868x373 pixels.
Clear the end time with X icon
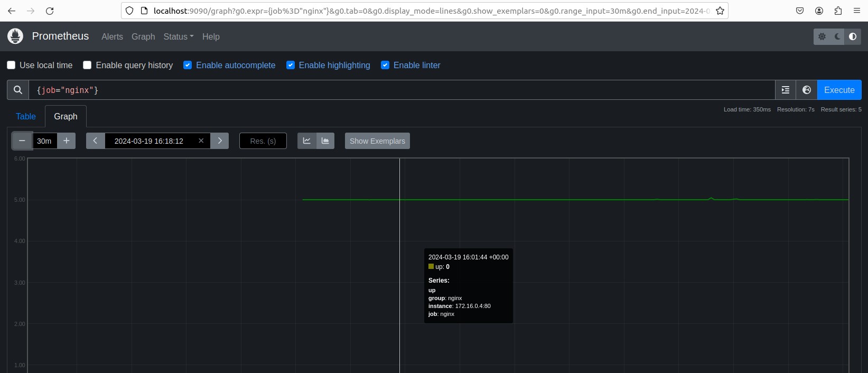201,141
